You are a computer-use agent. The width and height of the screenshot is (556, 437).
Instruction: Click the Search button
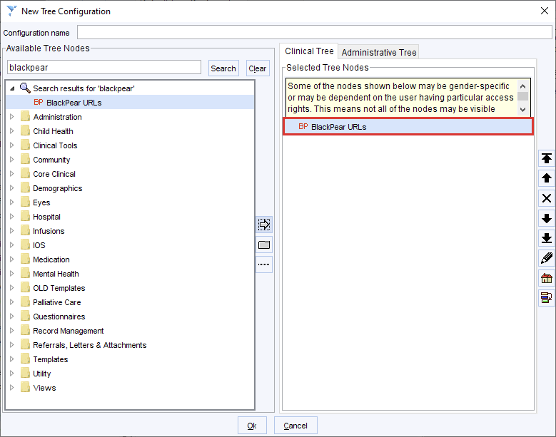pyautogui.click(x=223, y=68)
